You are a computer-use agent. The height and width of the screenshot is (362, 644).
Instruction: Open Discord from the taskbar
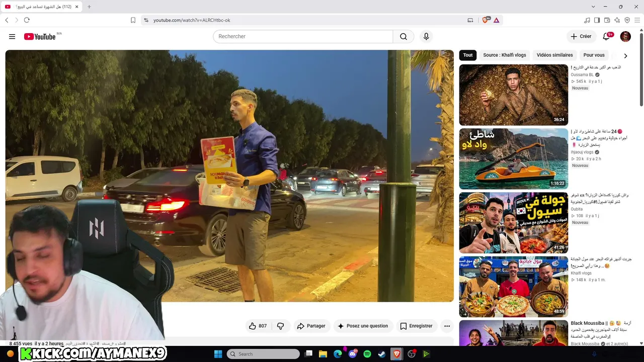tap(353, 354)
